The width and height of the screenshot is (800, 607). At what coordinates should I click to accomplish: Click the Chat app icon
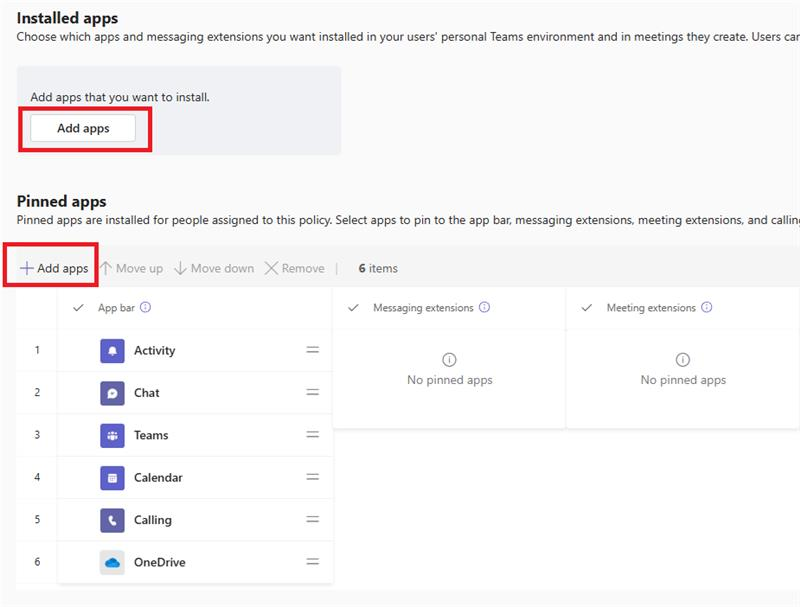[112, 393]
